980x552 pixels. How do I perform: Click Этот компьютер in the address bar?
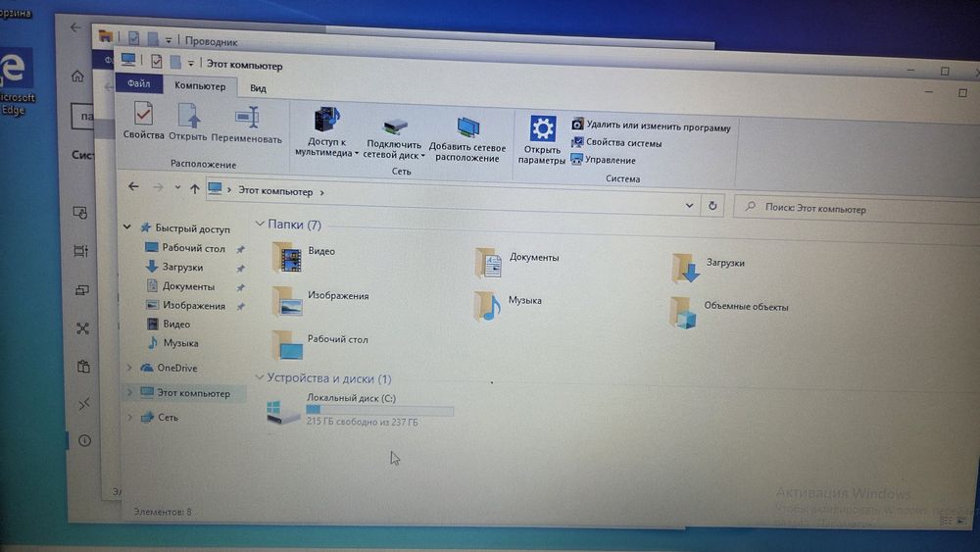pos(275,191)
